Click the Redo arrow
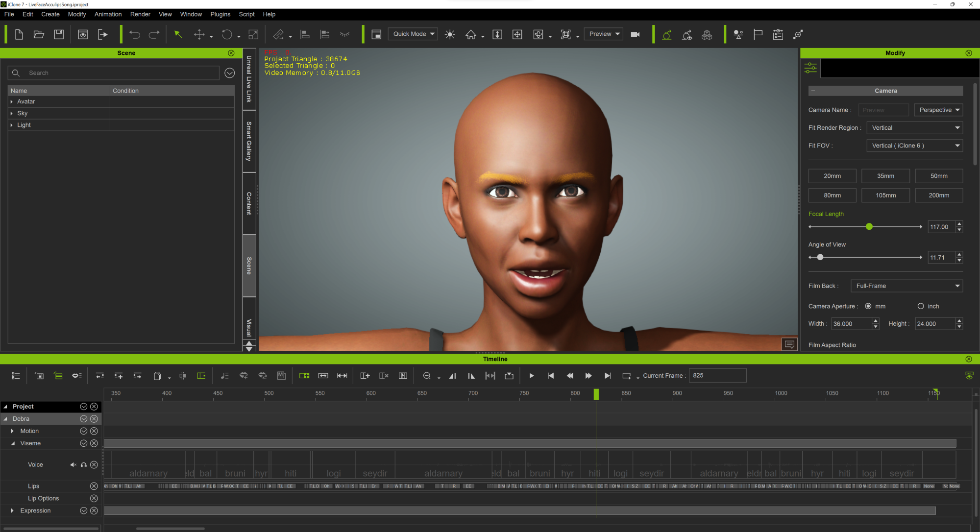Screen dimensions: 980x532 coord(154,34)
